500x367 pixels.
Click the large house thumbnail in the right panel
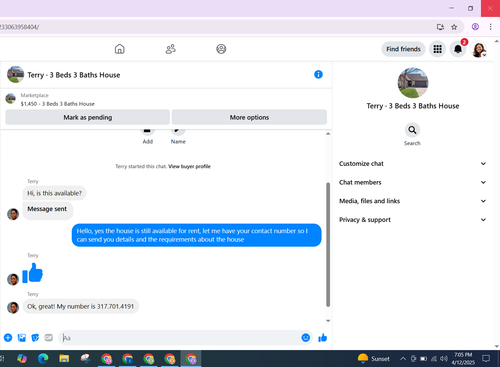click(413, 83)
